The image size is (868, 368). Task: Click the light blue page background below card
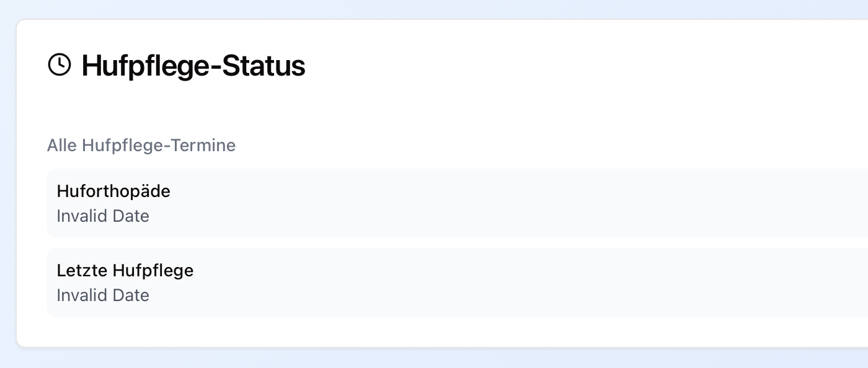tap(434, 359)
